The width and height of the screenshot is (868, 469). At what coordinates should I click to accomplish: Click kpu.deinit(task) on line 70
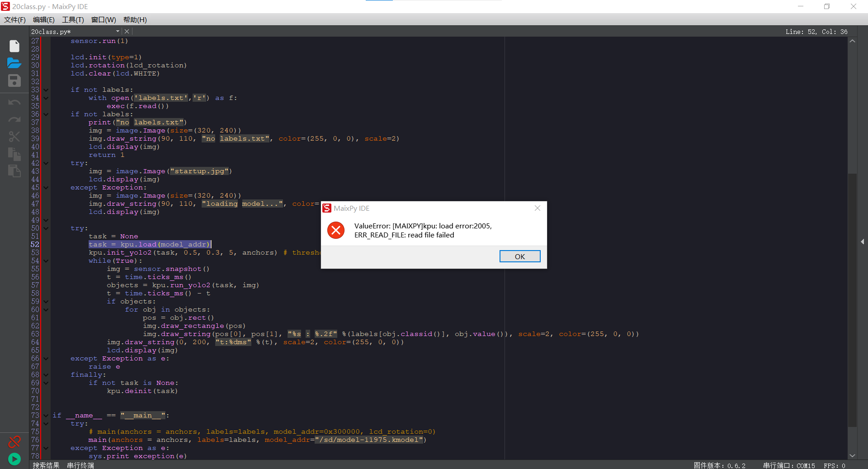pyautogui.click(x=142, y=391)
